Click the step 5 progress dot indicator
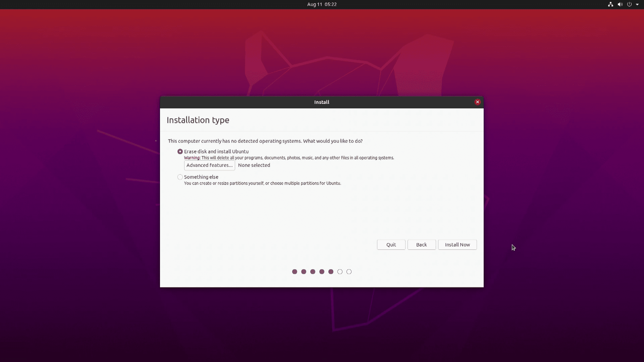This screenshot has width=644, height=362. tap(331, 271)
